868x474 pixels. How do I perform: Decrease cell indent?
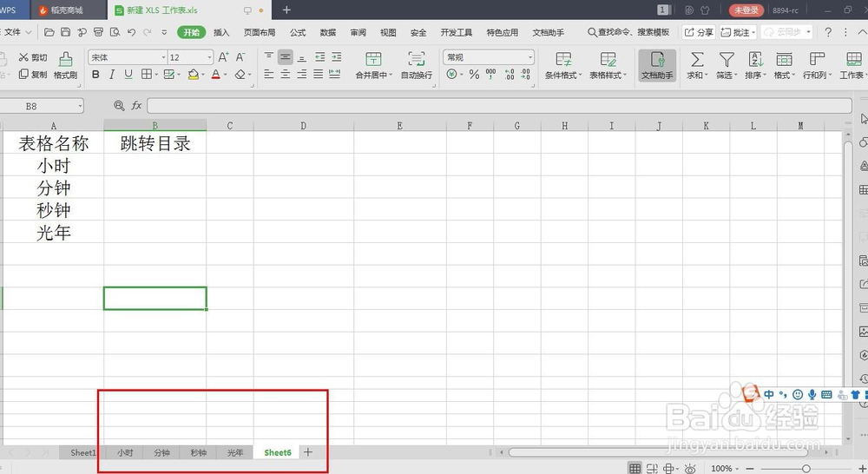pos(320,57)
